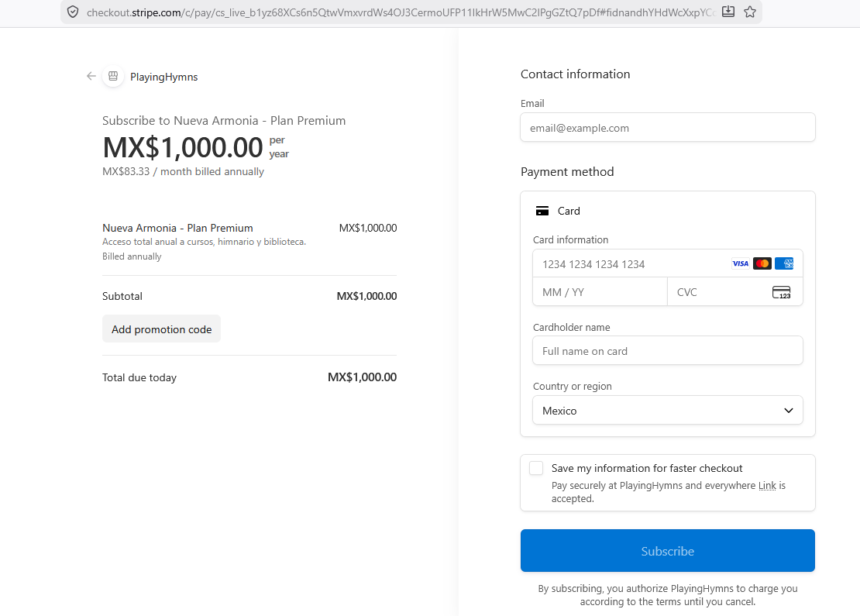This screenshot has height=616, width=860.
Task: Focus the Email input field
Action: tap(668, 128)
